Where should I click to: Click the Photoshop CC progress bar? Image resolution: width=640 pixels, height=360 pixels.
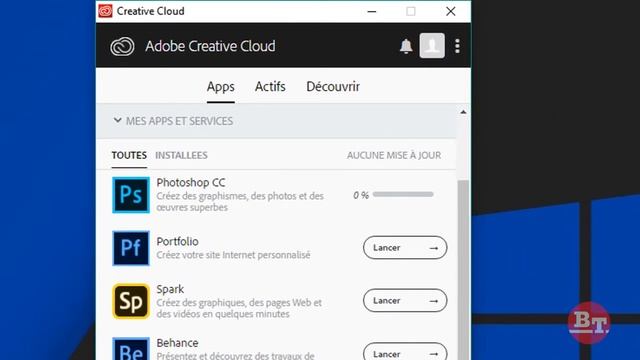403,195
